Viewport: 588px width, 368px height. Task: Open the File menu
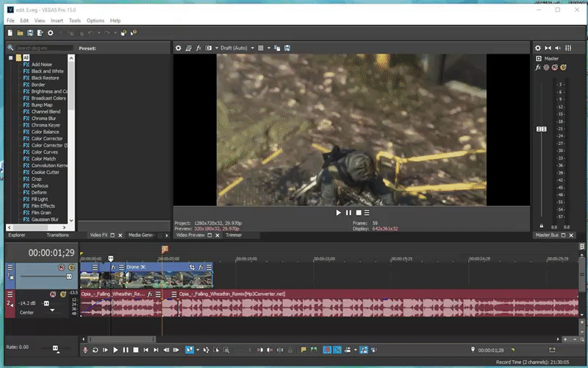(x=10, y=21)
